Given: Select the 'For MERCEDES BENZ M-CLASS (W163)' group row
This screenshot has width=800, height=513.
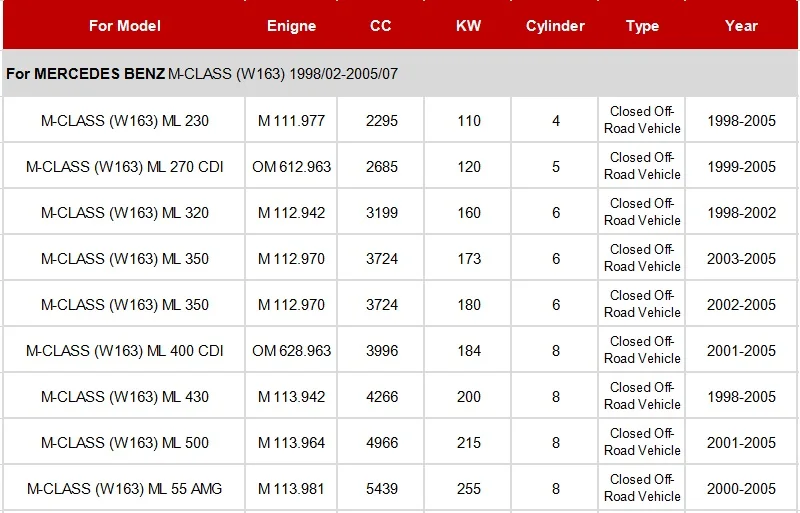Looking at the screenshot, I should [400, 74].
